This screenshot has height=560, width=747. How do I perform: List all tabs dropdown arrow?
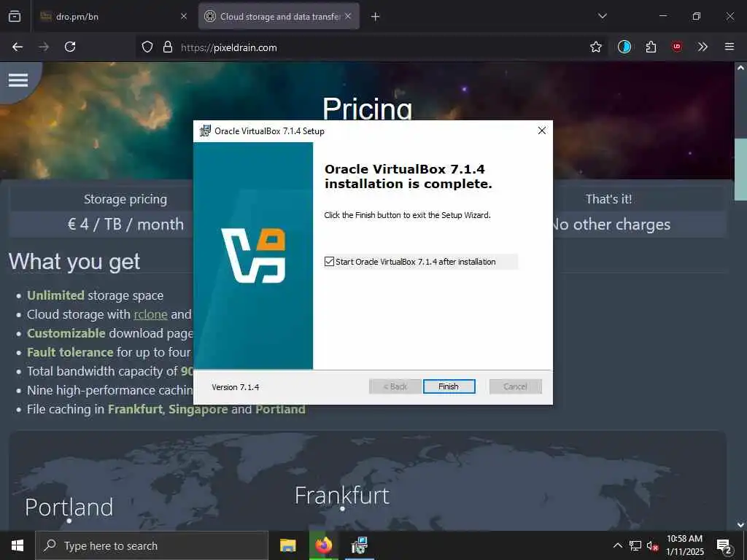tap(602, 16)
